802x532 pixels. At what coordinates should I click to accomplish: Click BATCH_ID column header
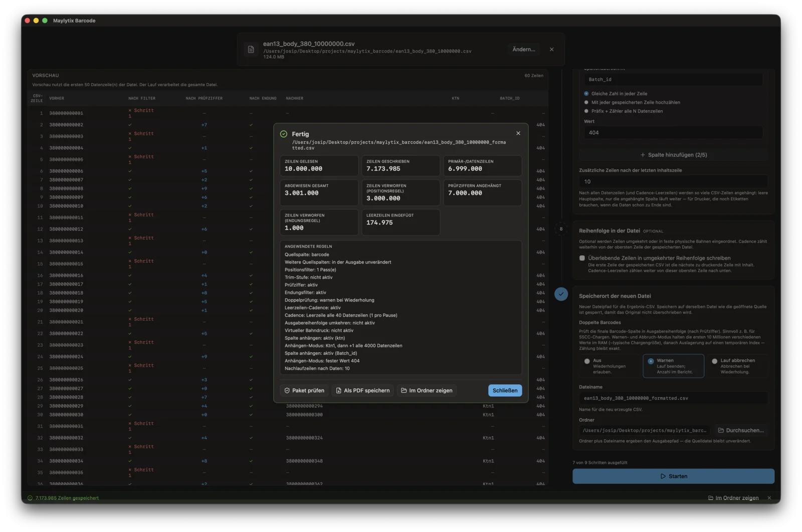(509, 98)
